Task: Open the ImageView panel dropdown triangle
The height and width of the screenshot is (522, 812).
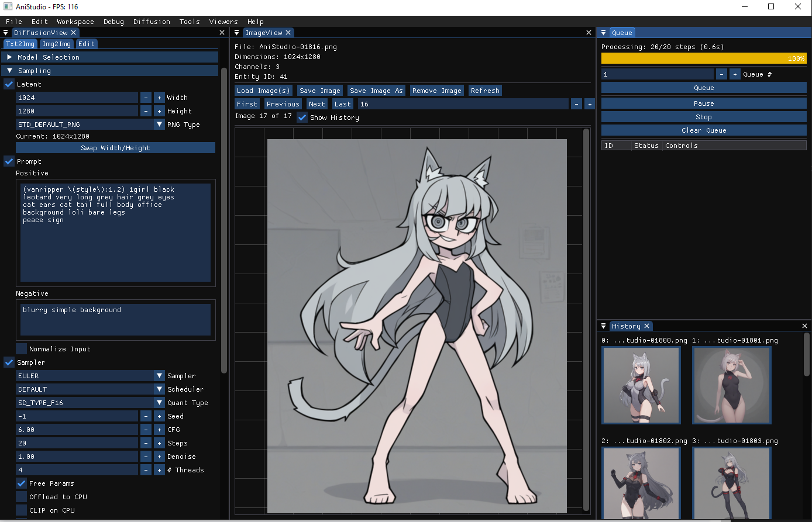Action: point(237,33)
